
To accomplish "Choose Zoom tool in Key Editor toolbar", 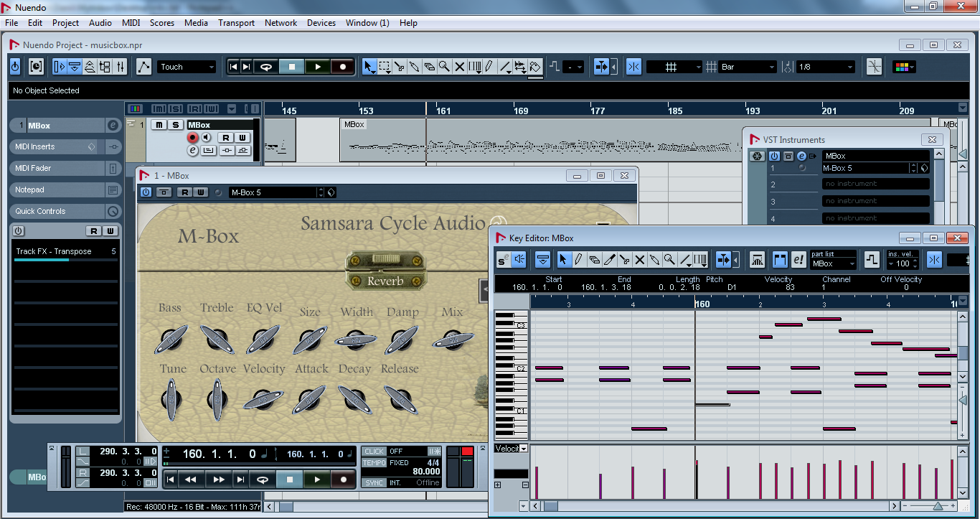I will (669, 260).
